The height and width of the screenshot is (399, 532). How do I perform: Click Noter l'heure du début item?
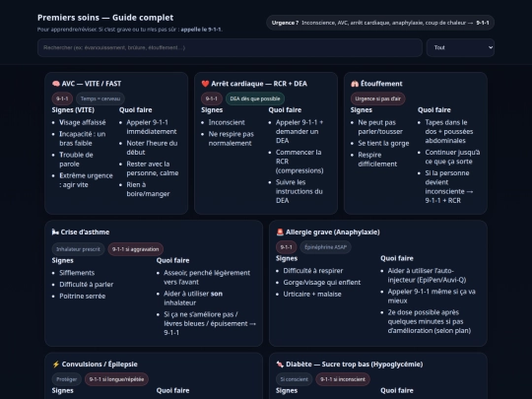click(x=152, y=148)
